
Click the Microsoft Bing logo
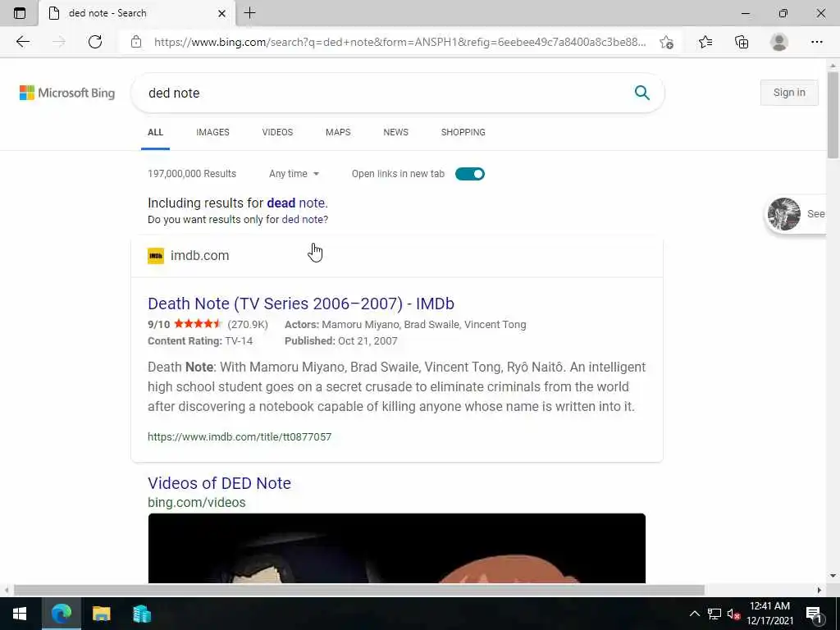(67, 93)
